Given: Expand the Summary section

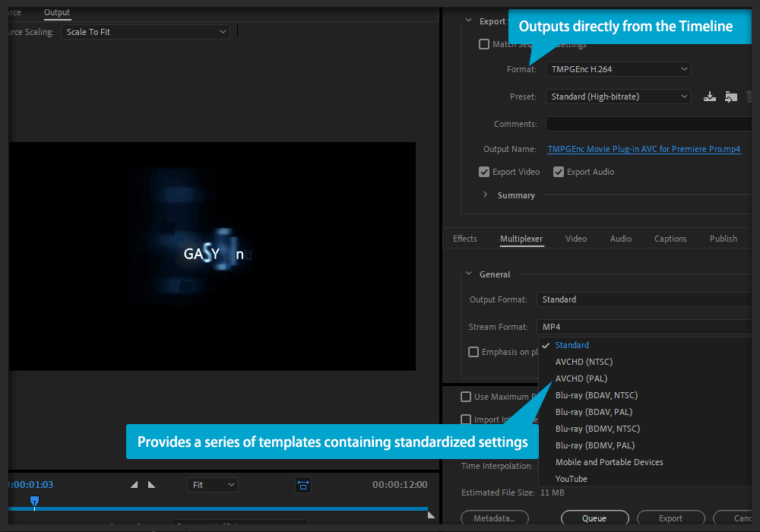Looking at the screenshot, I should pyautogui.click(x=485, y=195).
